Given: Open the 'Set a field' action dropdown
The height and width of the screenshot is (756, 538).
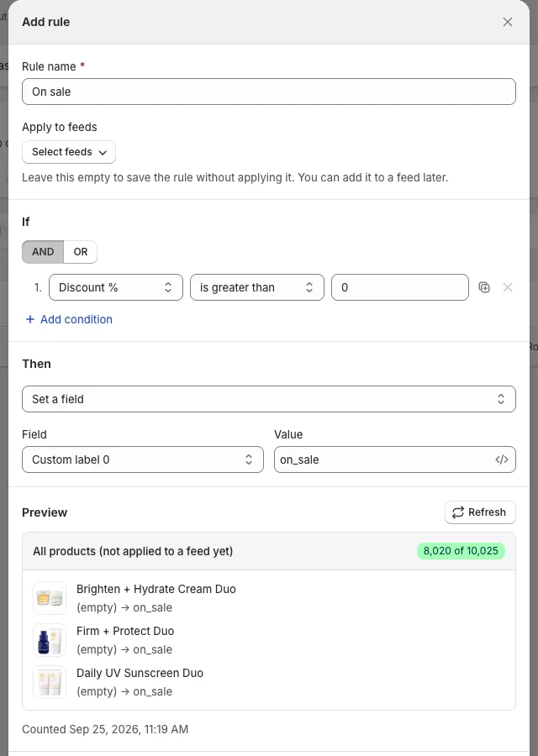Looking at the screenshot, I should click(269, 399).
